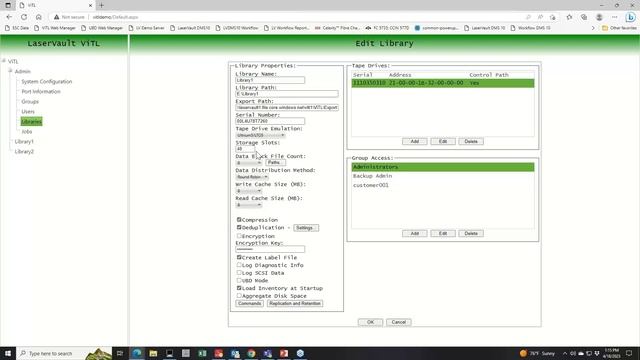Add a tape drive
Image resolution: width=640 pixels, height=360 pixels.
[415, 141]
